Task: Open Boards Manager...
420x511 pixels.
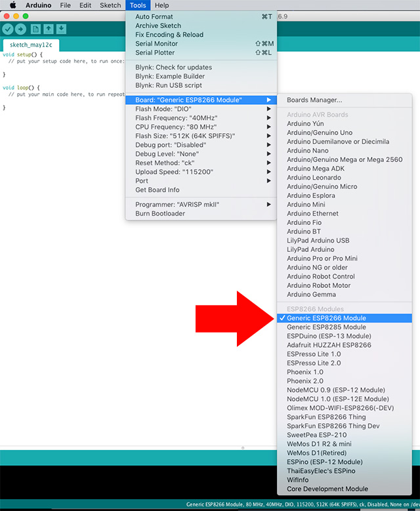Action: [x=314, y=100]
